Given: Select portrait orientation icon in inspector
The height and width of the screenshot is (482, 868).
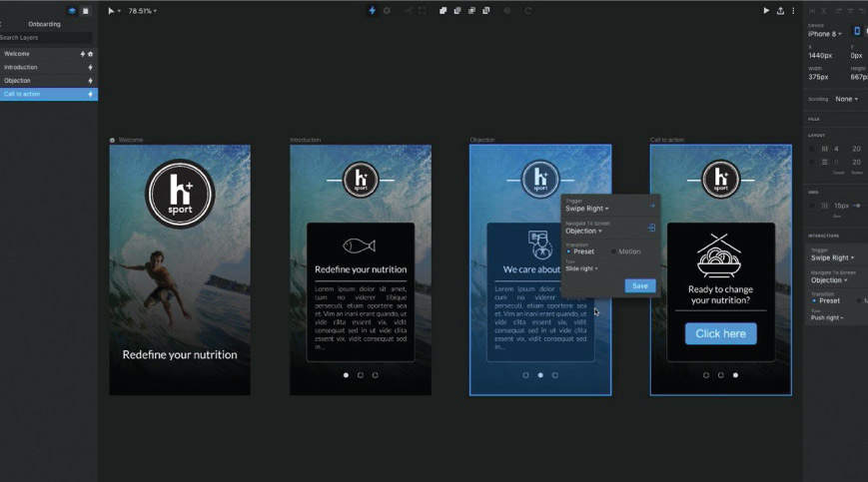Looking at the screenshot, I should (x=857, y=32).
